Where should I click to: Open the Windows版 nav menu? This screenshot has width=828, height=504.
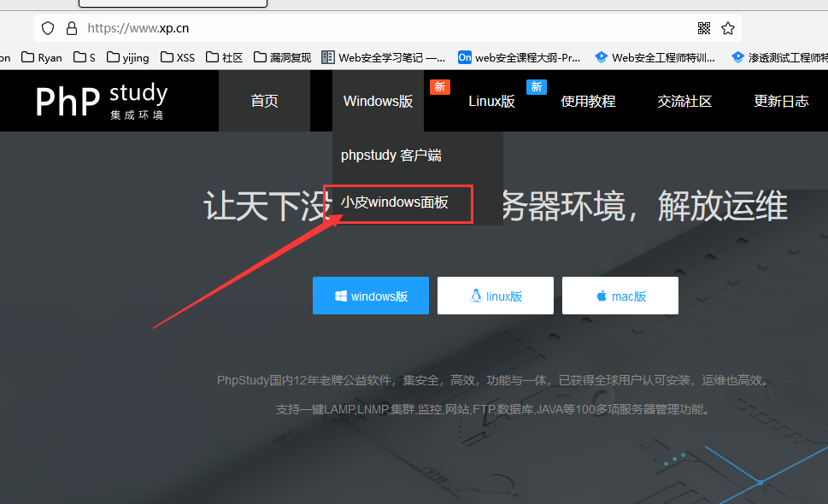click(x=378, y=101)
